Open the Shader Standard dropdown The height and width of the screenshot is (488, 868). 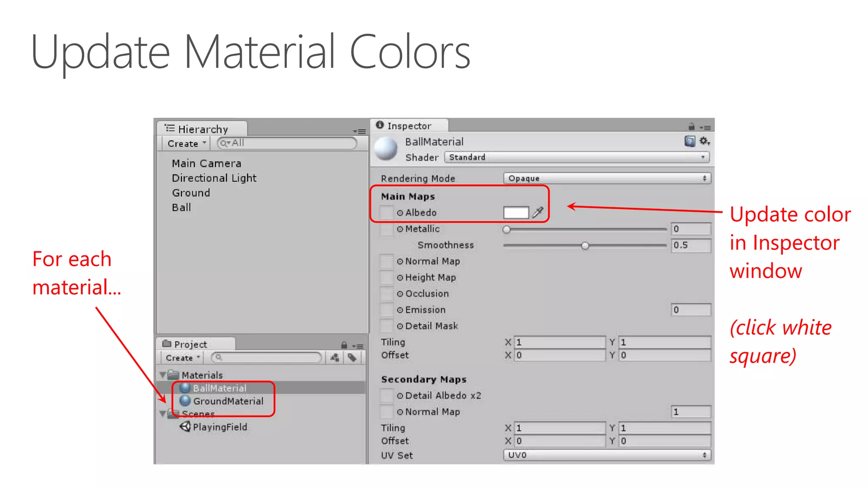click(577, 157)
